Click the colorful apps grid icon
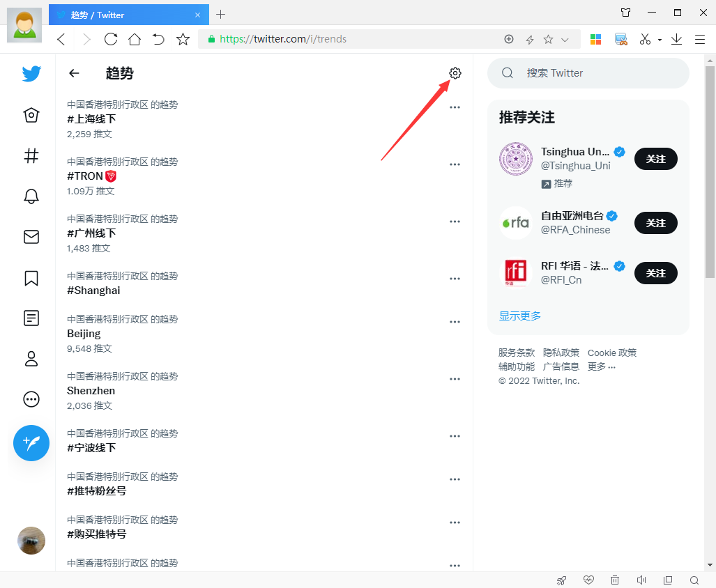Image resolution: width=716 pixels, height=588 pixels. coord(595,39)
